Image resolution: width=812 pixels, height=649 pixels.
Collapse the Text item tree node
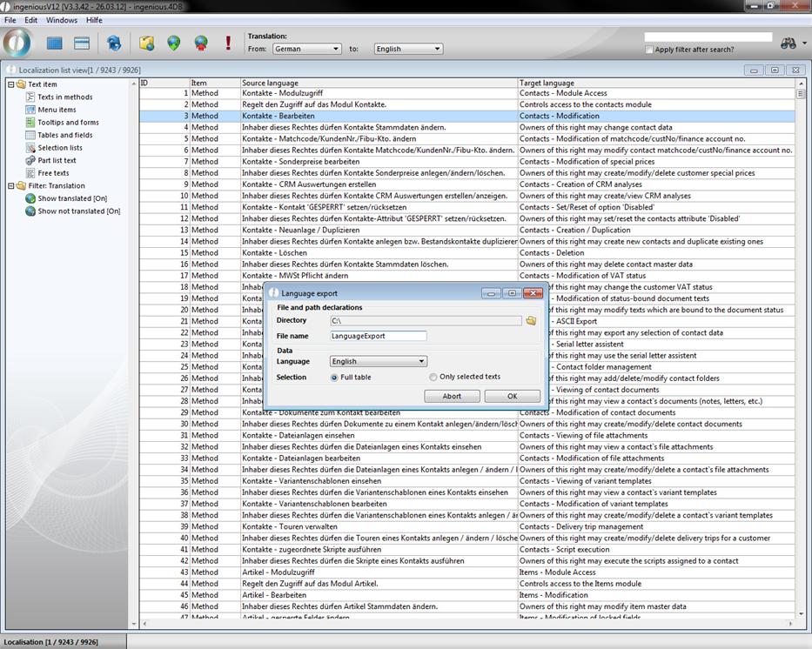click(x=10, y=84)
